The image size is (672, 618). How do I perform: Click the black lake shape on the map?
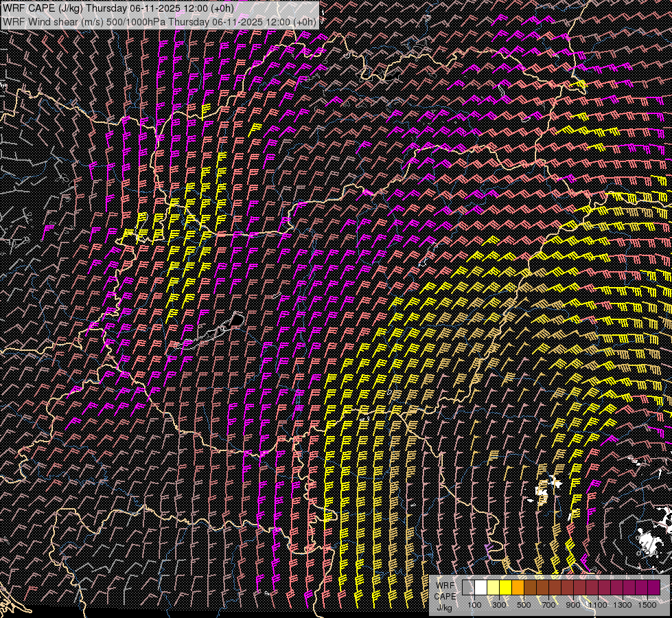coord(237,319)
